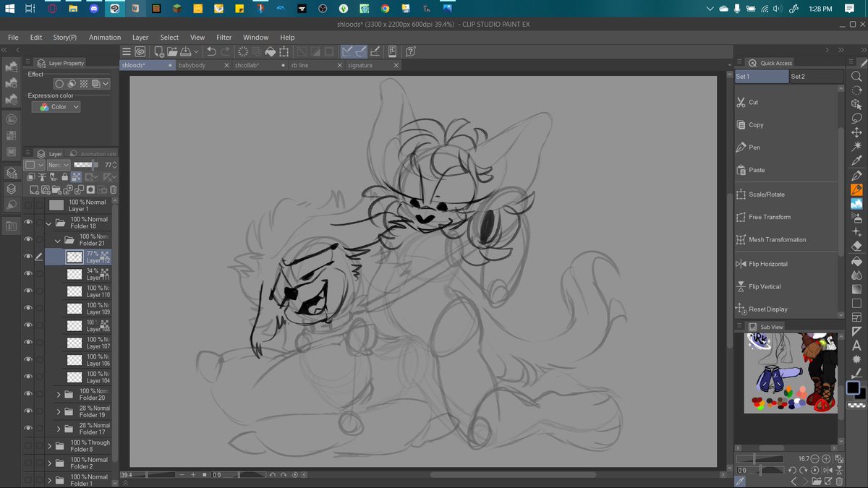Toggle visibility of the selected Layer 112
868x488 pixels.
tap(27, 255)
